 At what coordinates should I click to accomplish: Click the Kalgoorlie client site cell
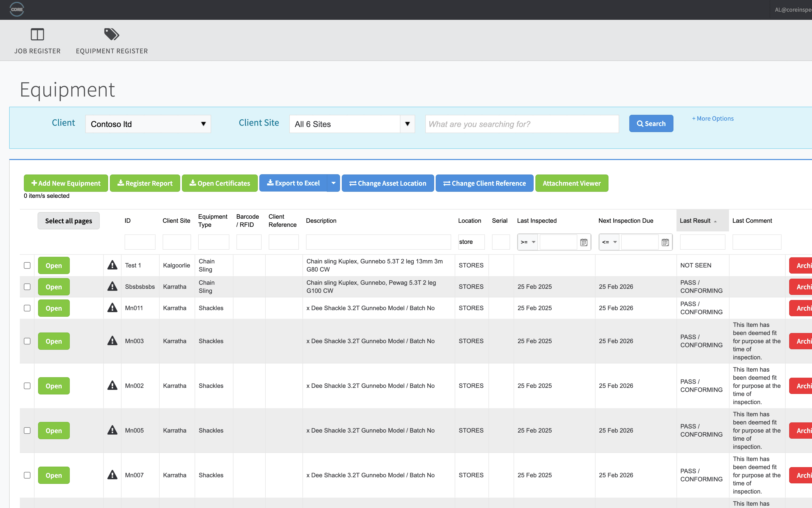click(x=177, y=265)
